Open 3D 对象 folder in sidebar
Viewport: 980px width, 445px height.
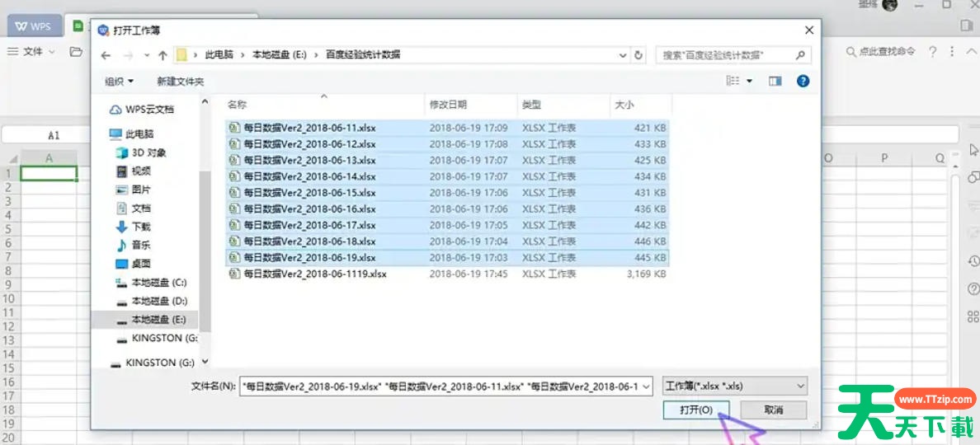(141, 153)
